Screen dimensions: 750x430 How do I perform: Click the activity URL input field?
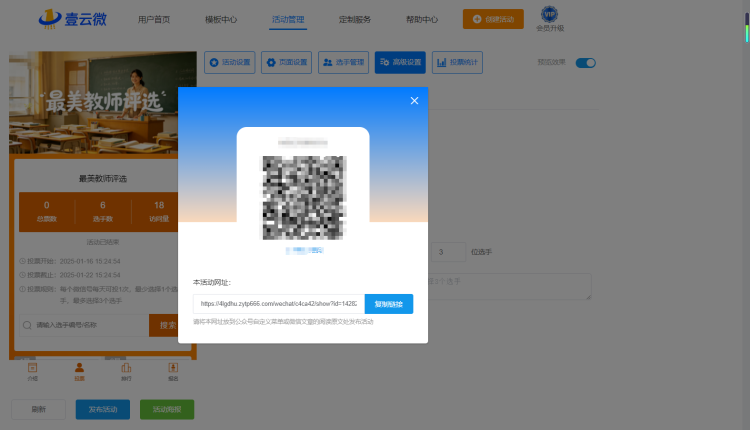click(279, 304)
